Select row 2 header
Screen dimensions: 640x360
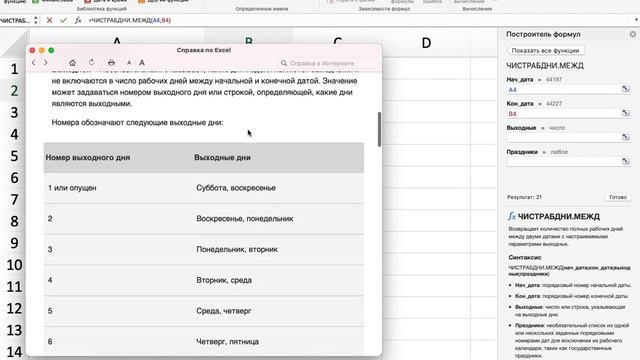point(14,91)
